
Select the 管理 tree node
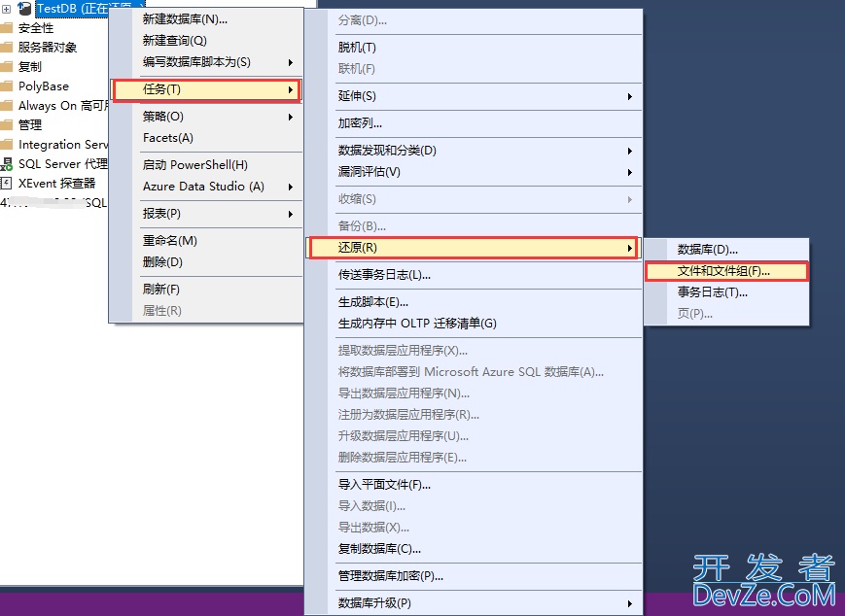[30, 125]
